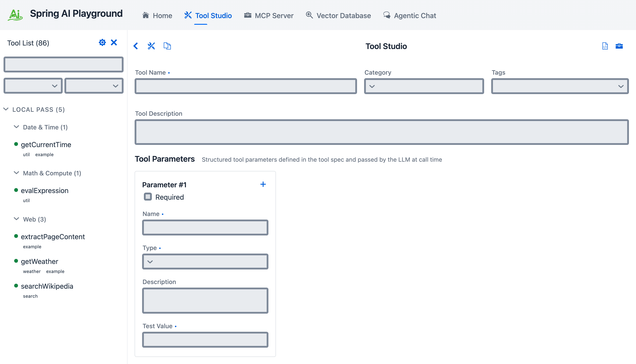The image size is (636, 364).
Task: Add a parameter with the plus icon
Action: click(263, 184)
